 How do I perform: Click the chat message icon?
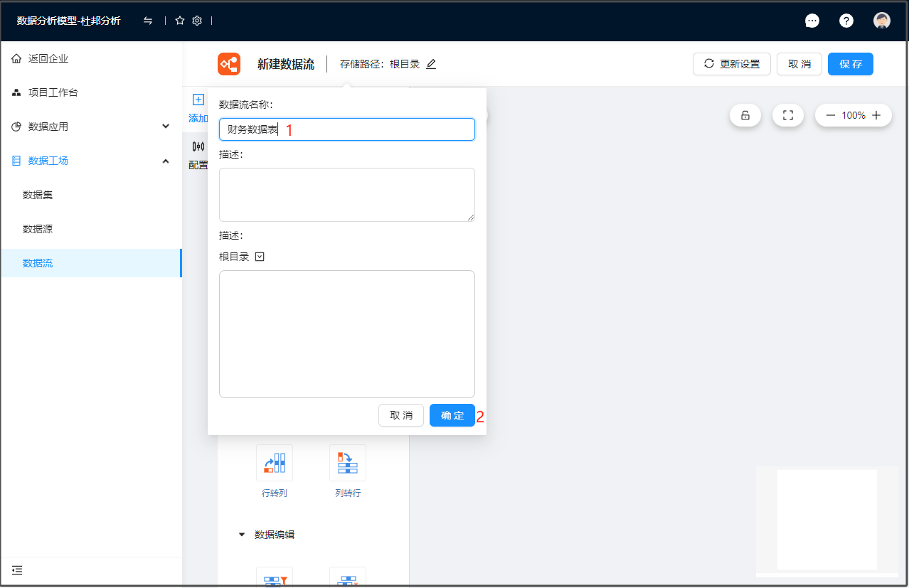[x=812, y=21]
